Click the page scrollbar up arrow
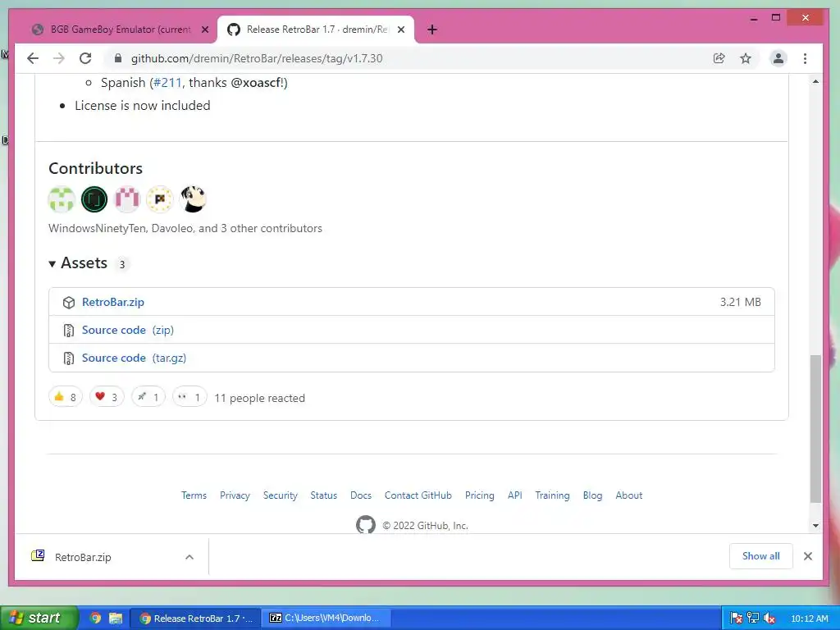The height and width of the screenshot is (630, 840). click(x=815, y=81)
